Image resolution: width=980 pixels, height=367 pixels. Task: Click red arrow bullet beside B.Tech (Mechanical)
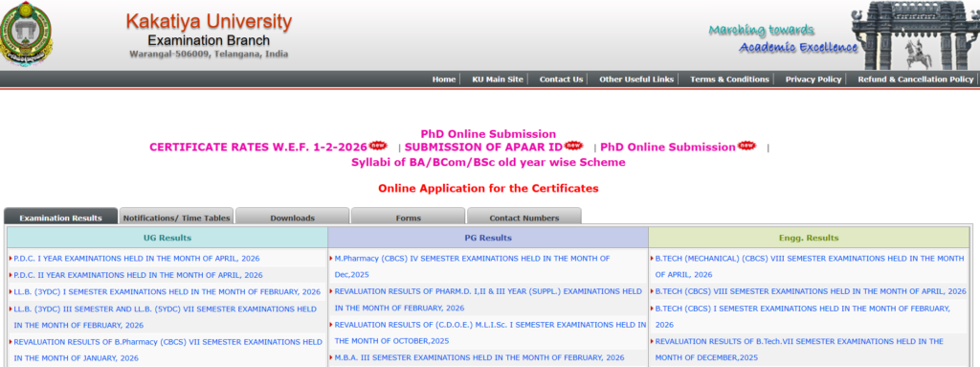tap(652, 258)
